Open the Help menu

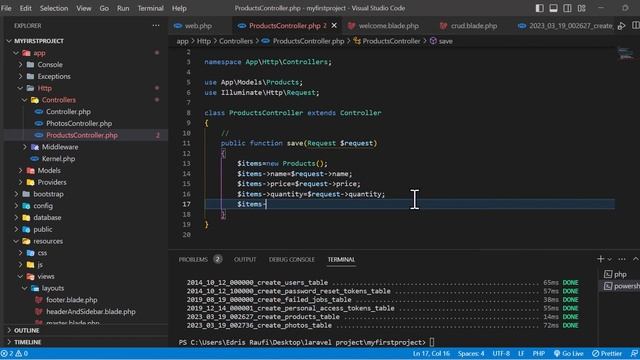click(x=179, y=8)
